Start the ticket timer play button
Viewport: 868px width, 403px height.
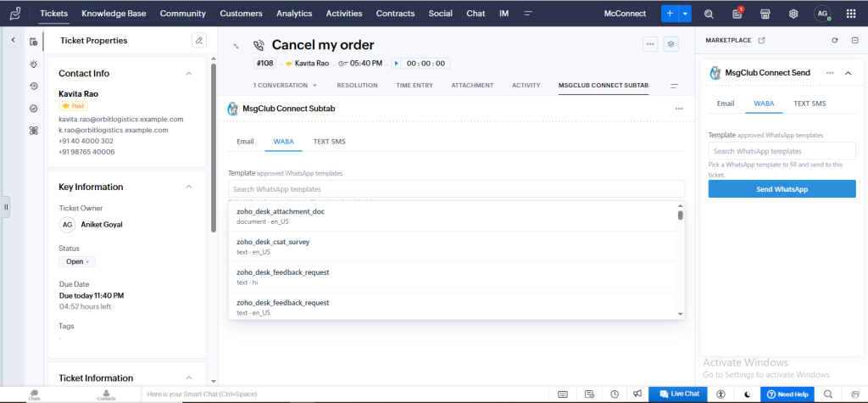coord(397,63)
